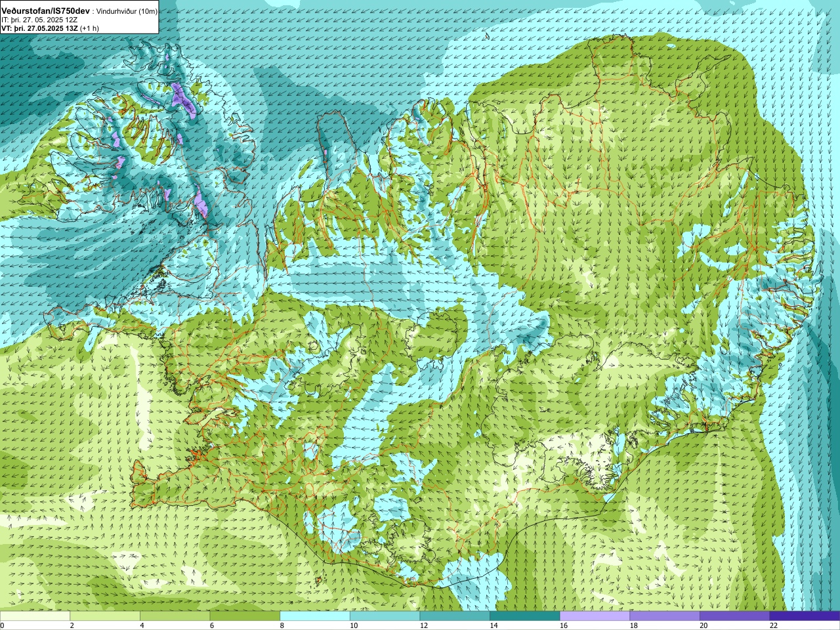Click the IT: þri. 27. 05. 2025 12Z line
The image size is (840, 630).
pyautogui.click(x=39, y=20)
